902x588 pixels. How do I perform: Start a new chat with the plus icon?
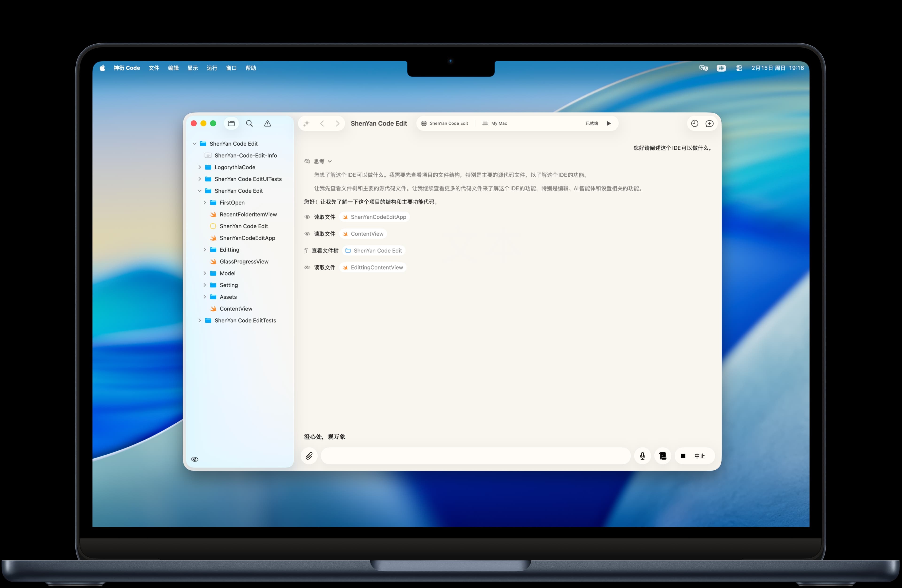(709, 124)
